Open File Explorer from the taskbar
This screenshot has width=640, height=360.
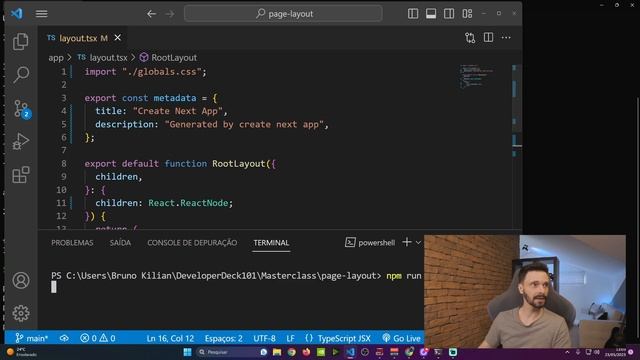tap(277, 352)
